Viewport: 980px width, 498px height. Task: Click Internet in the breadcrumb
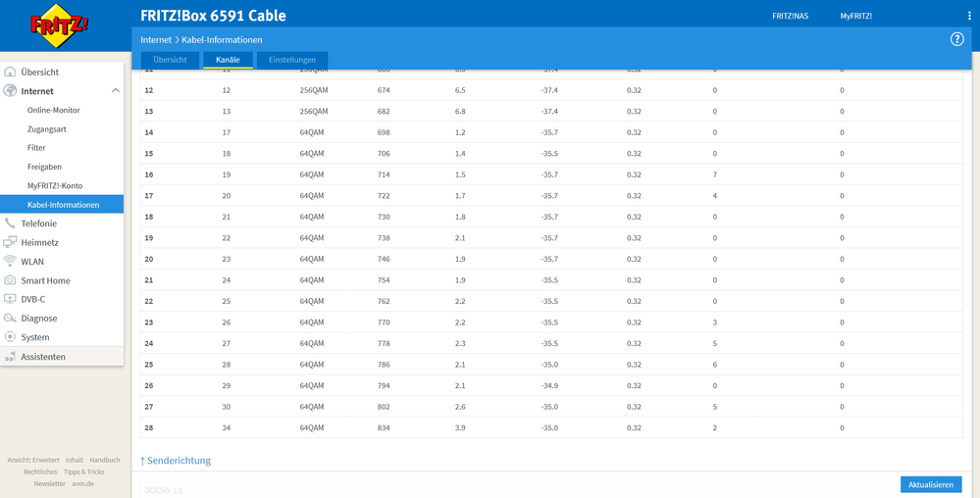(x=156, y=39)
